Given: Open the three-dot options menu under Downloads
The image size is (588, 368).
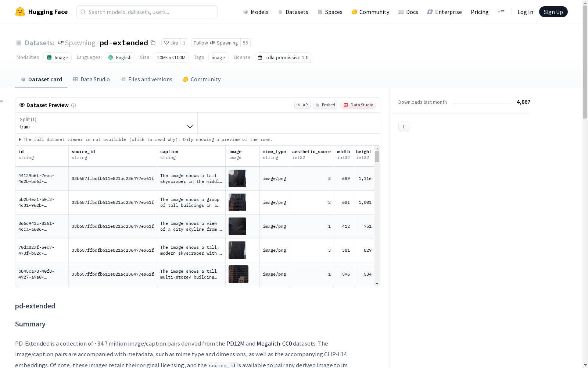Looking at the screenshot, I should tap(404, 127).
